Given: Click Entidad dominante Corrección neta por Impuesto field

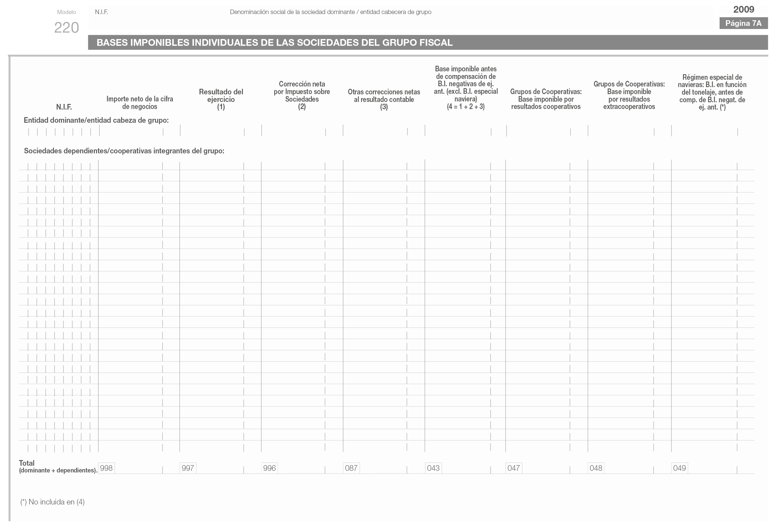Looking at the screenshot, I should click(302, 131).
